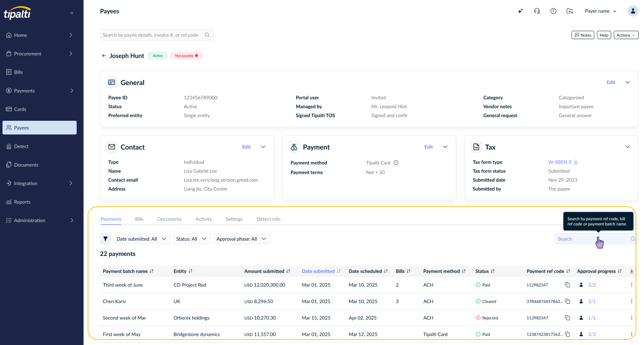The image size is (644, 345).
Task: Collapse the General section chevron
Action: coord(628,82)
